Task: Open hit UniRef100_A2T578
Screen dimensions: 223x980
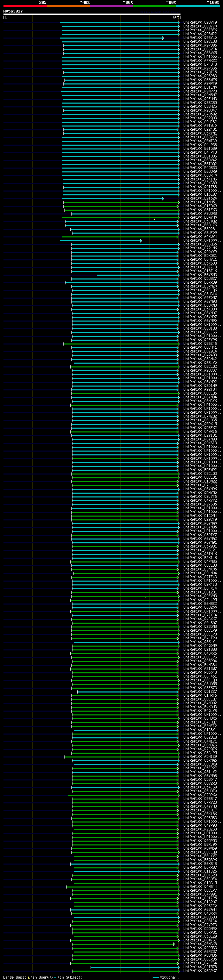Action: 200,967
